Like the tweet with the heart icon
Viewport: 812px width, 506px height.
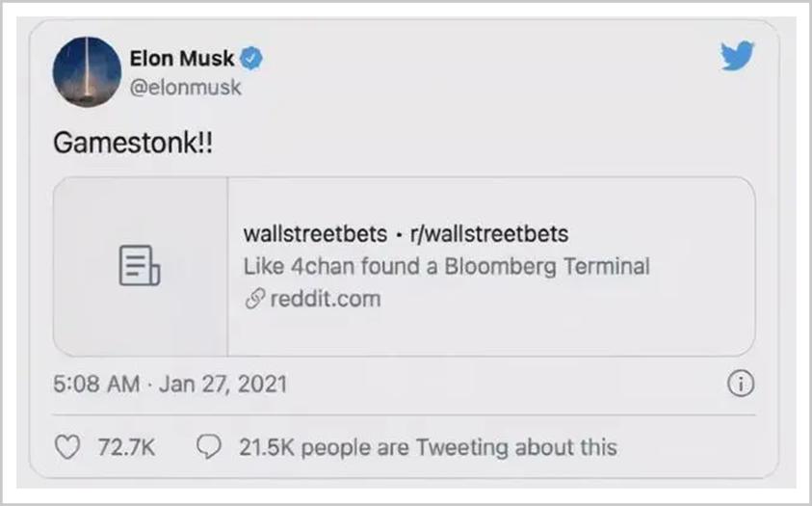coord(66,446)
